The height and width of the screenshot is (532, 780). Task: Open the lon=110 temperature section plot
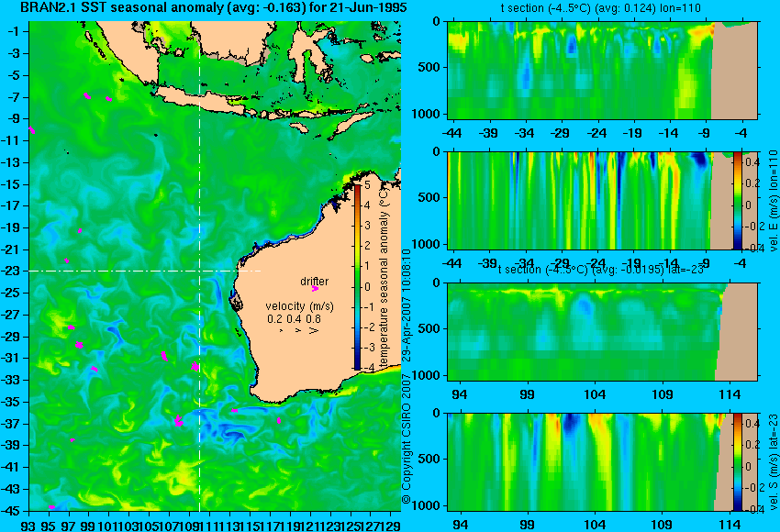pos(602,70)
